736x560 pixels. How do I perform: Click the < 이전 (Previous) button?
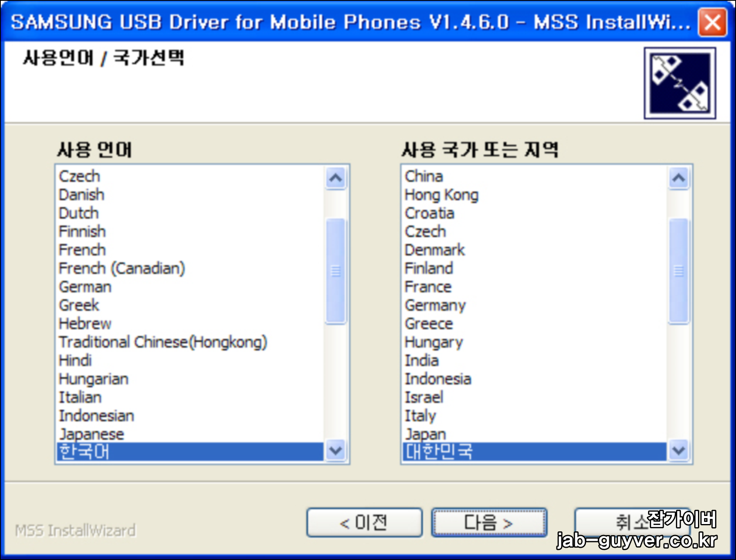364,522
